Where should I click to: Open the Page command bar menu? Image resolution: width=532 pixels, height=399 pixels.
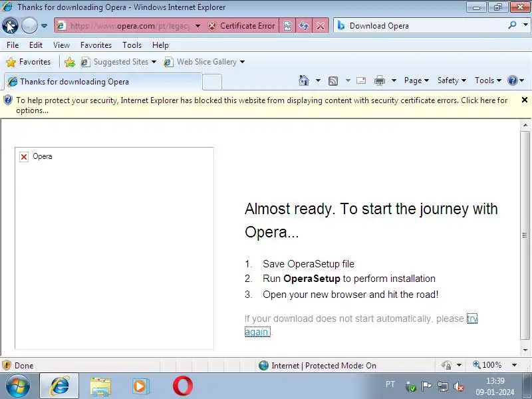tap(416, 80)
